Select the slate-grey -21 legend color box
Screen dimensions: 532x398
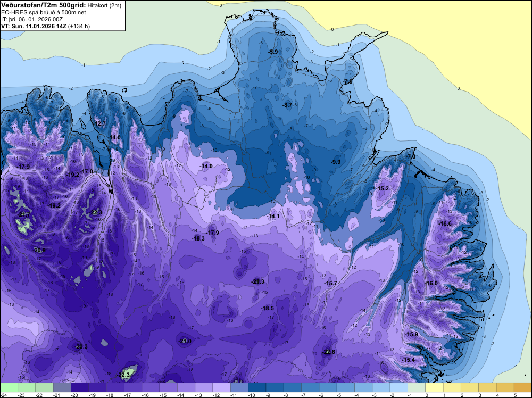click(62, 387)
